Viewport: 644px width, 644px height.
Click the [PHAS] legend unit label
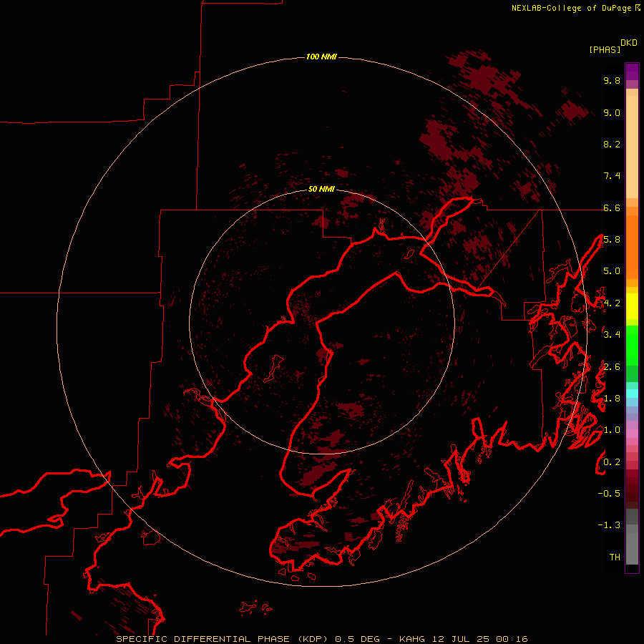point(605,50)
